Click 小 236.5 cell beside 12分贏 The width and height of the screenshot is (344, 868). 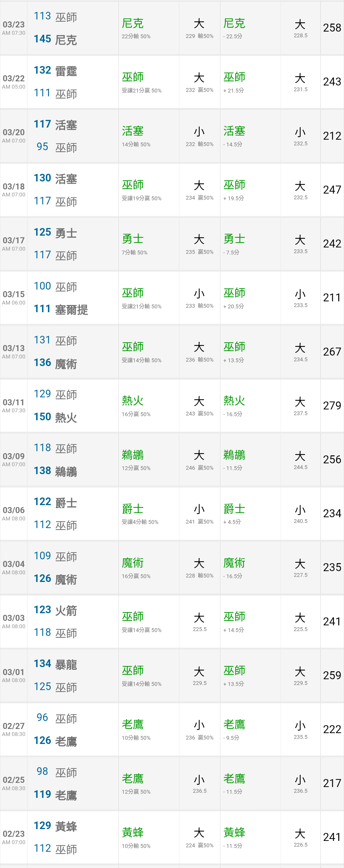199,783
